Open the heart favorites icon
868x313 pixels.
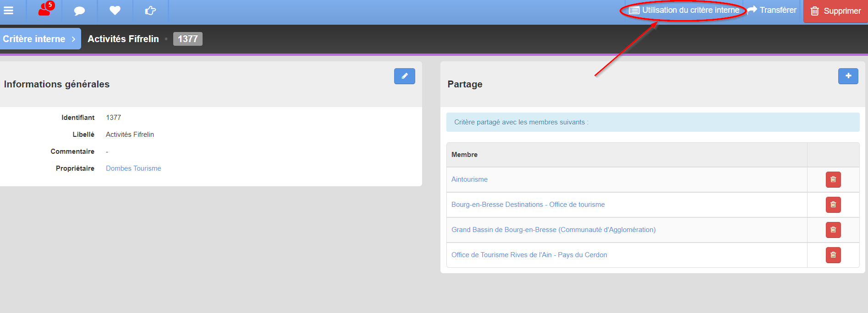115,10
